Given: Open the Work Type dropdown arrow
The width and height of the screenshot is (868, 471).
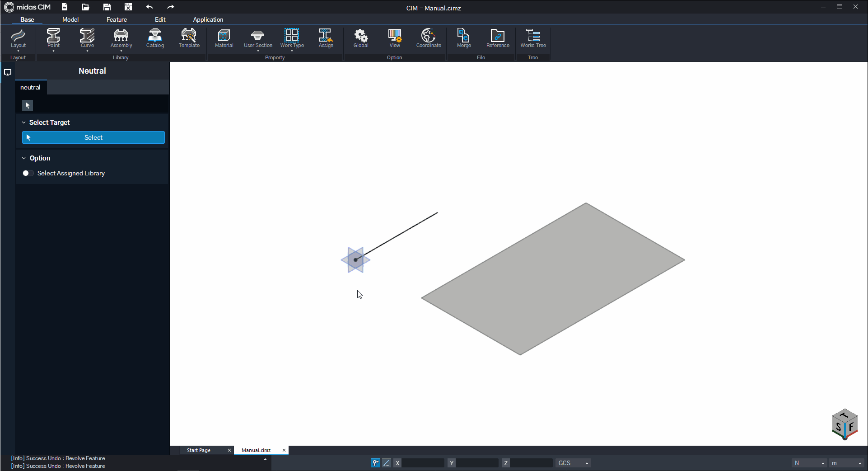Looking at the screenshot, I should [292, 51].
